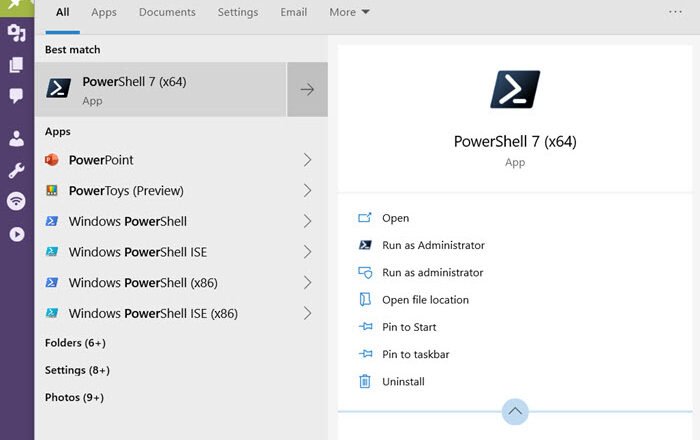Click the person icon in purple sidebar
This screenshot has width=700, height=440.
pyautogui.click(x=16, y=138)
